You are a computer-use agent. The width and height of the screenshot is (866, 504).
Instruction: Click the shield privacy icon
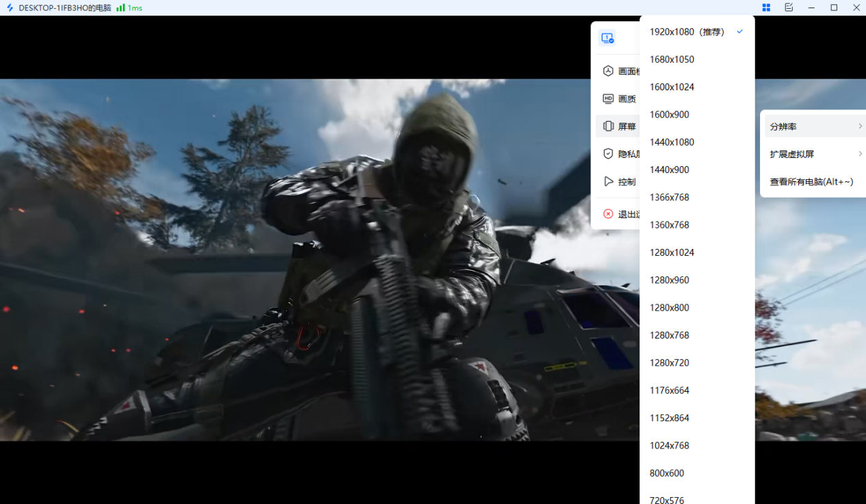click(608, 154)
